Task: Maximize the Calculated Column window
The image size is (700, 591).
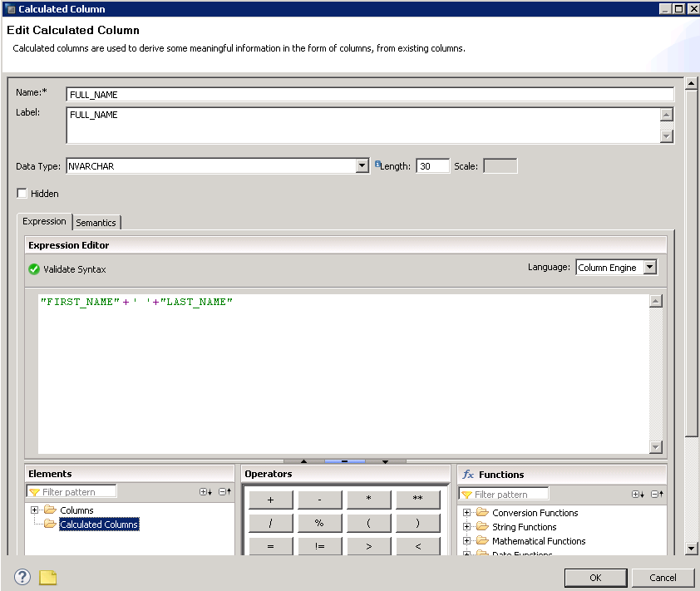Action: pyautogui.click(x=678, y=8)
